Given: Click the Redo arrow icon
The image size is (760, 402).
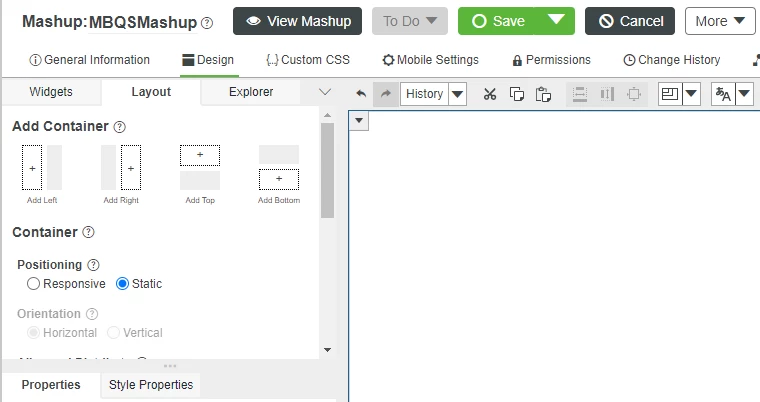Looking at the screenshot, I should [x=386, y=94].
